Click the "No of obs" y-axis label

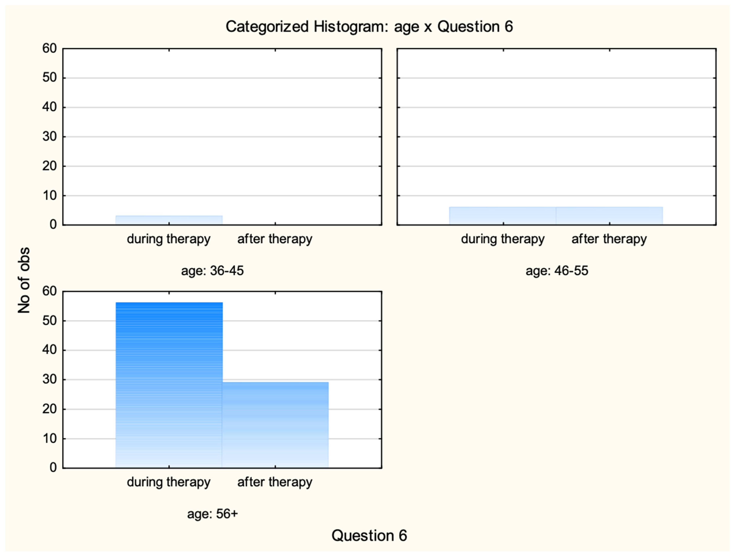24,280
